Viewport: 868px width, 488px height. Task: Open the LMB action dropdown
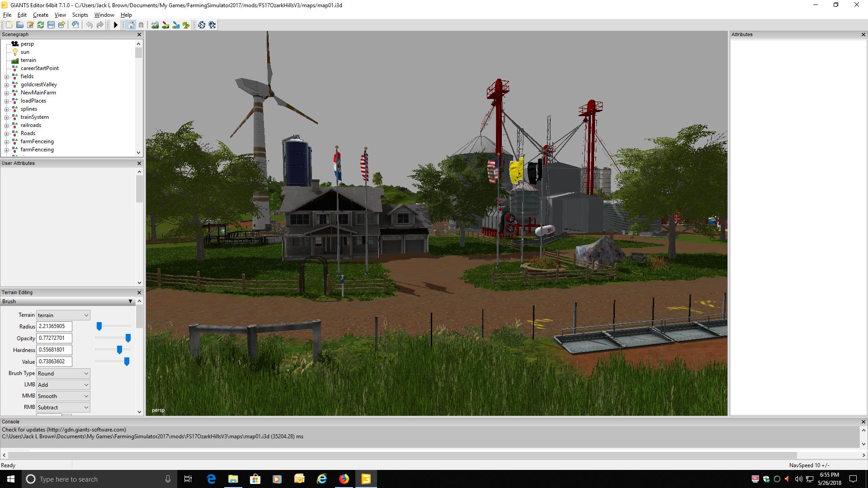click(63, 385)
